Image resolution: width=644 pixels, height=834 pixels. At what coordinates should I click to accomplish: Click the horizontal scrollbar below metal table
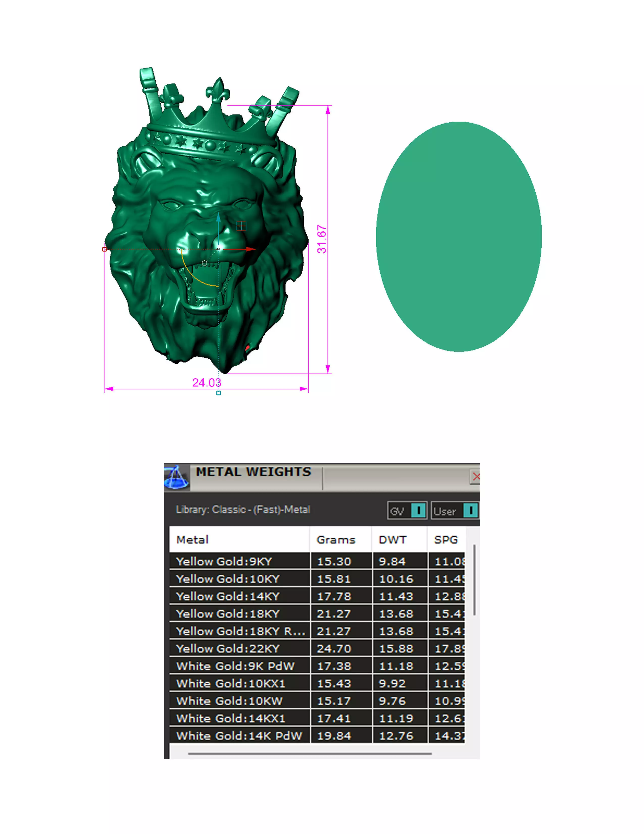pyautogui.click(x=309, y=754)
